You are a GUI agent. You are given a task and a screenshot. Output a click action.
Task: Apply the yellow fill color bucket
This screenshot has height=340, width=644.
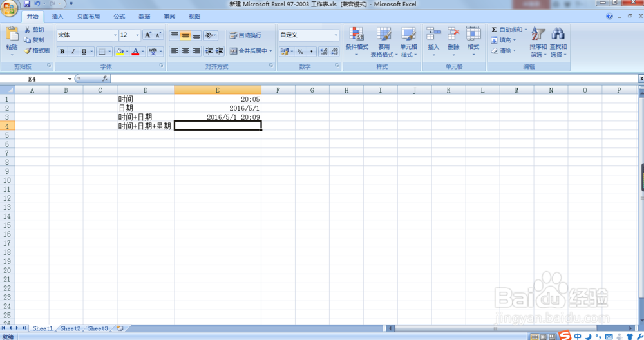[x=120, y=52]
